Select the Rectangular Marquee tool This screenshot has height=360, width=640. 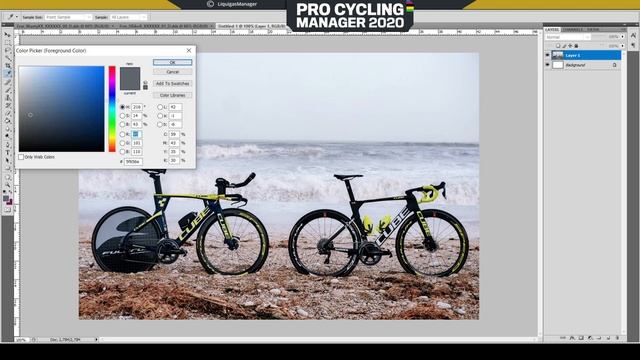pos(7,42)
